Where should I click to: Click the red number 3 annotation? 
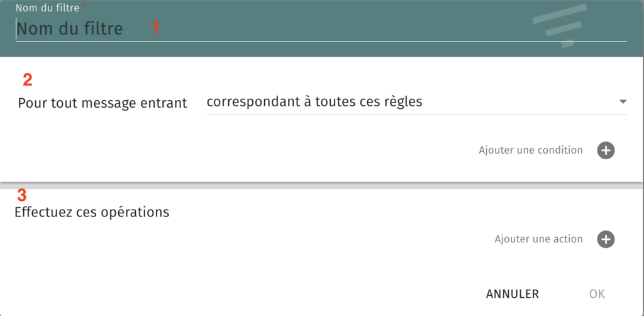click(x=22, y=195)
